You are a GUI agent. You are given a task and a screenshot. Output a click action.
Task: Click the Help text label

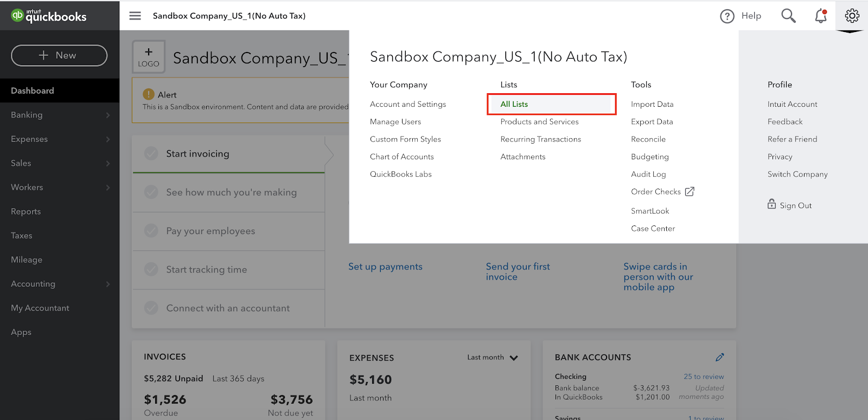click(x=751, y=16)
